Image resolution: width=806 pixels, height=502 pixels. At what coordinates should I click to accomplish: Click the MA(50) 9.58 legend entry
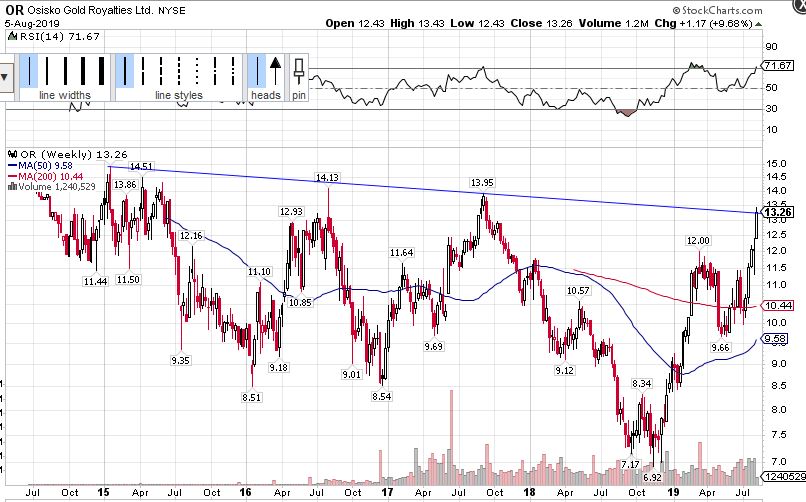(x=40, y=165)
